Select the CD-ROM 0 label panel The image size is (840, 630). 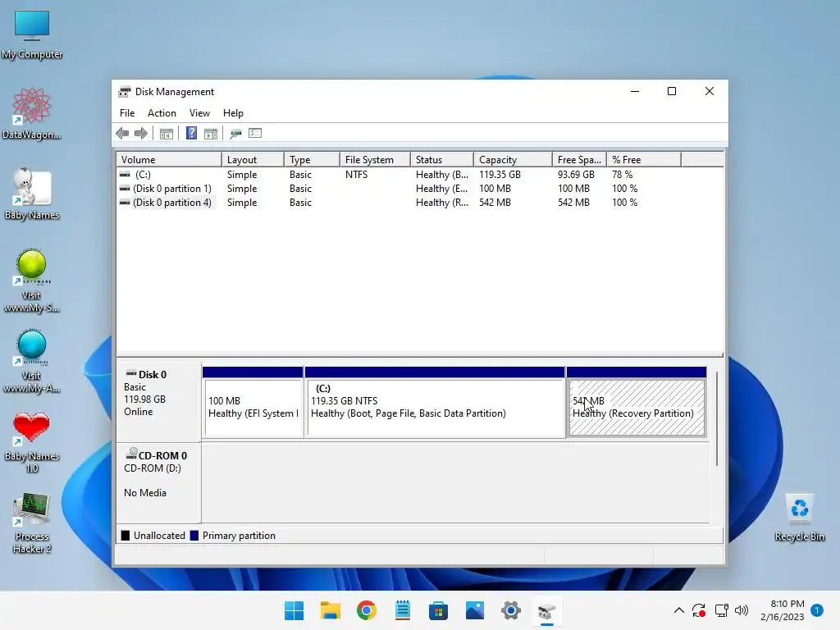(158, 483)
